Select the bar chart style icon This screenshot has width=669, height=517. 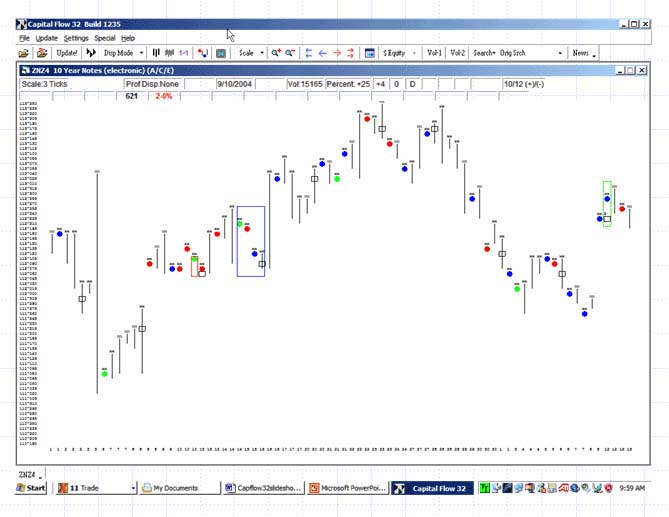pos(157,52)
